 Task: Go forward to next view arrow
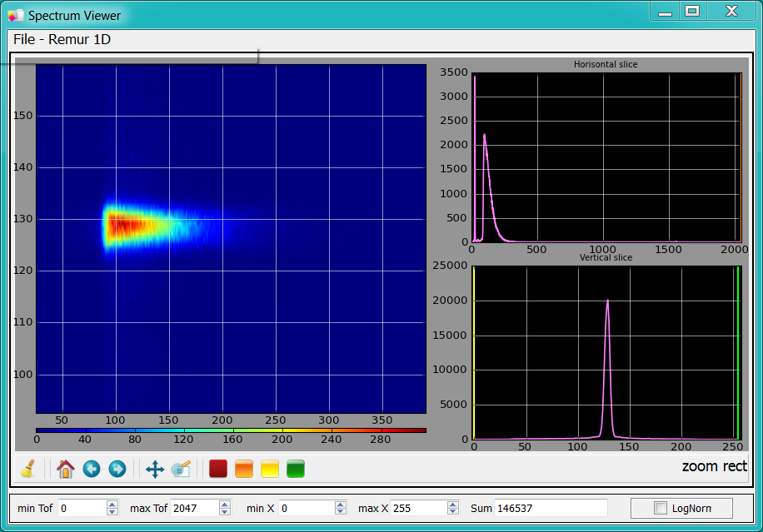(x=117, y=469)
